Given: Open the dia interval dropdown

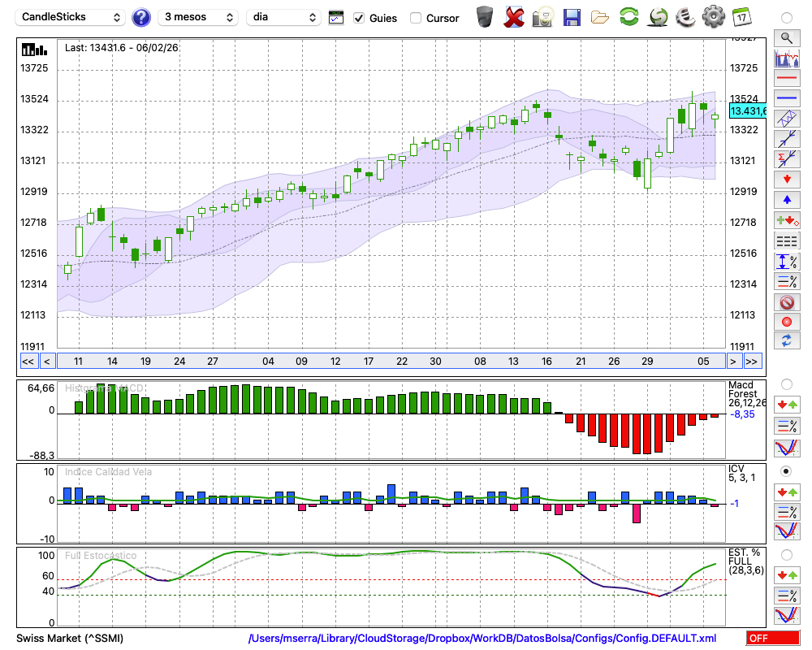Looking at the screenshot, I should click(x=284, y=17).
